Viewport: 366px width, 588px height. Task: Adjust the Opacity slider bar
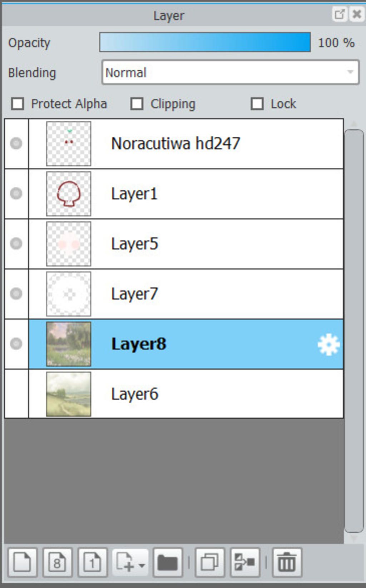205,42
